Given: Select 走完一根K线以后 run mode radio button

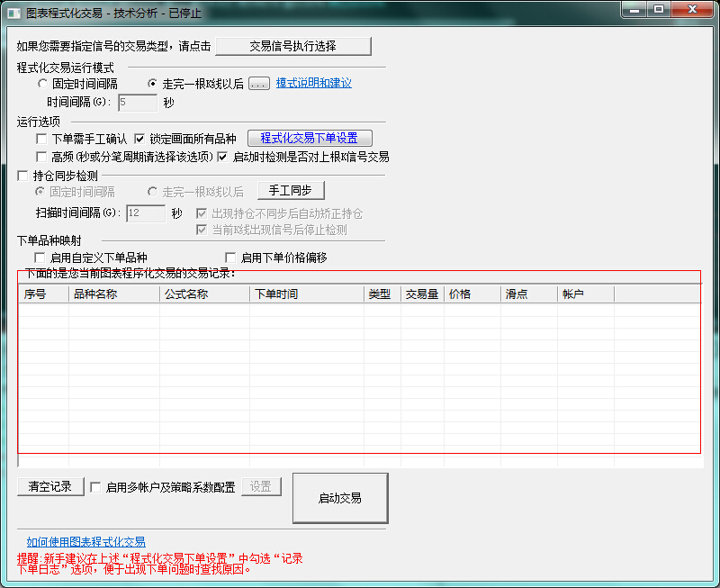Looking at the screenshot, I should (152, 84).
